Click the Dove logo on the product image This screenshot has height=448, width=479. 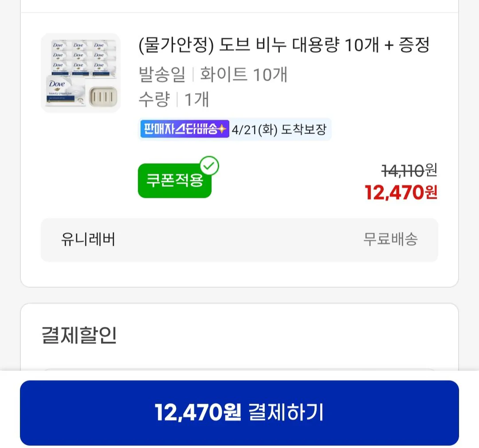(58, 84)
